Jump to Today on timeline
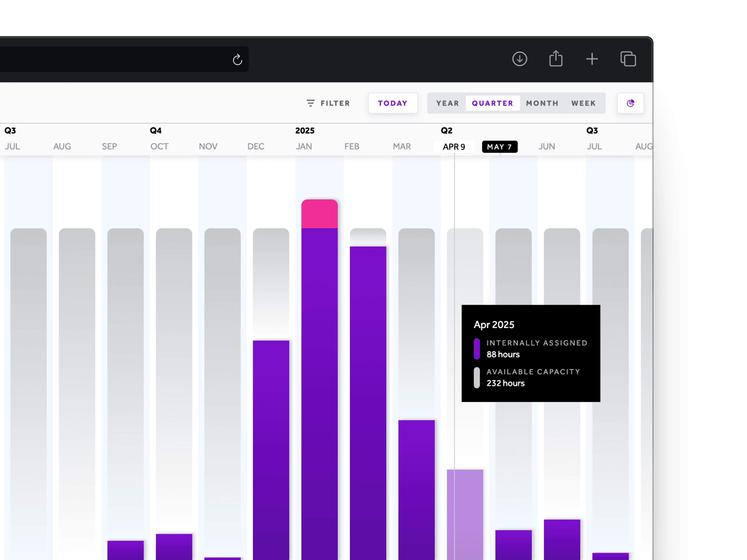747x560 pixels. (x=393, y=103)
